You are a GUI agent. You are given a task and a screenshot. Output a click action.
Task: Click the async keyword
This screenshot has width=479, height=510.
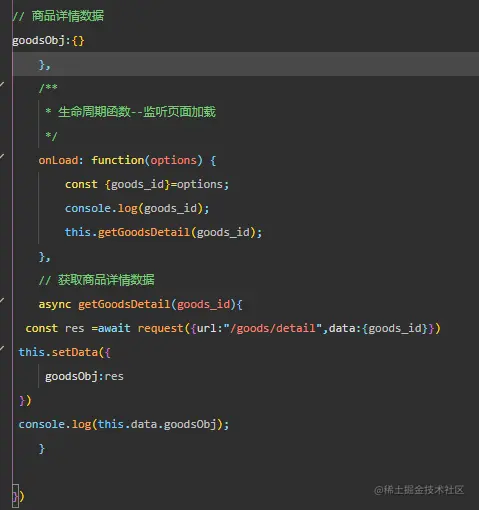[x=55, y=304]
